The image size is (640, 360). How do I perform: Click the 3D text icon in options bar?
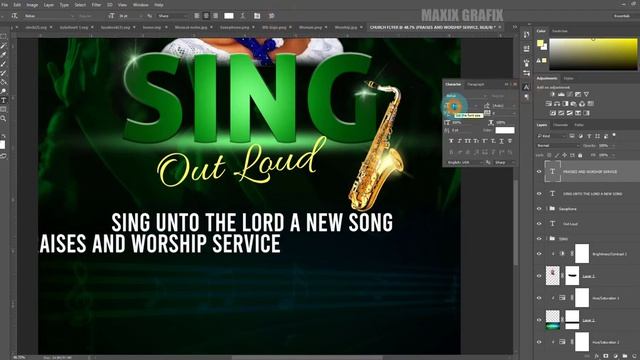pos(271,16)
